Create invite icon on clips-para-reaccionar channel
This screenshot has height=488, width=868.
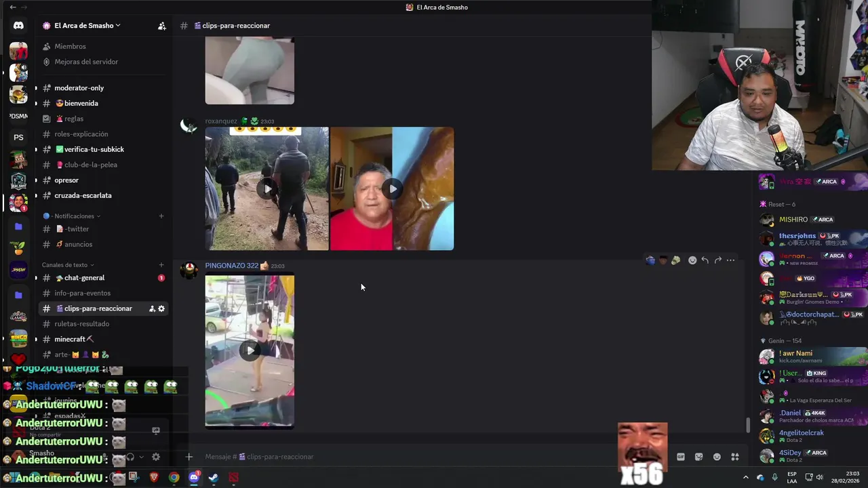point(152,308)
